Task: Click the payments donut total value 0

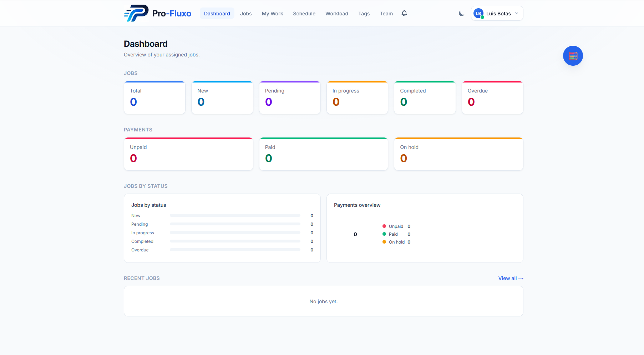Action: pos(355,234)
